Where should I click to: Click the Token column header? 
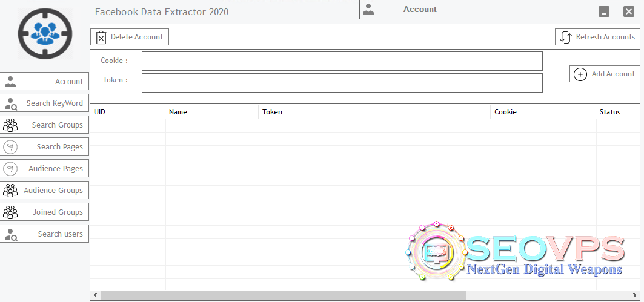tap(374, 111)
